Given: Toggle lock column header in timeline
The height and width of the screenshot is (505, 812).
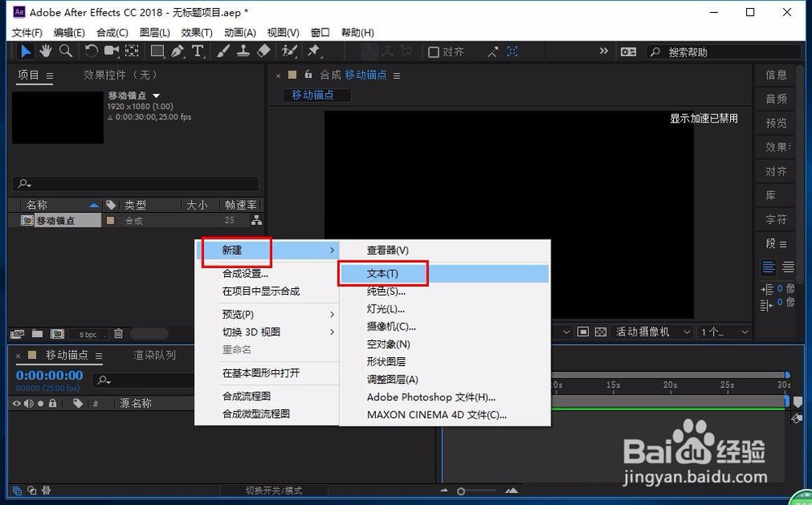Looking at the screenshot, I should (52, 403).
